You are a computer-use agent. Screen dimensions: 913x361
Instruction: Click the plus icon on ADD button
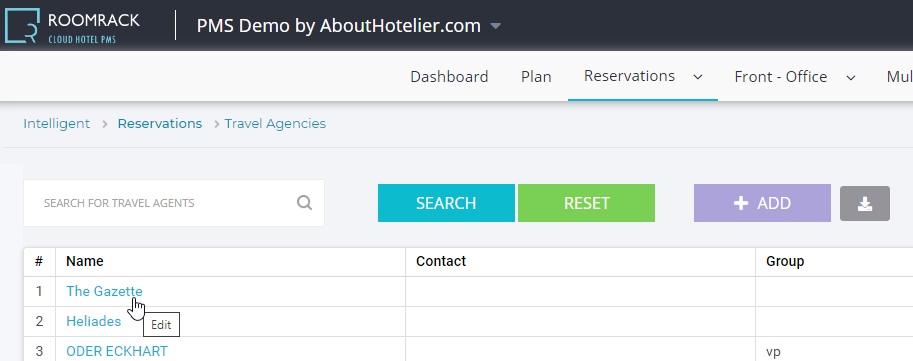(740, 203)
